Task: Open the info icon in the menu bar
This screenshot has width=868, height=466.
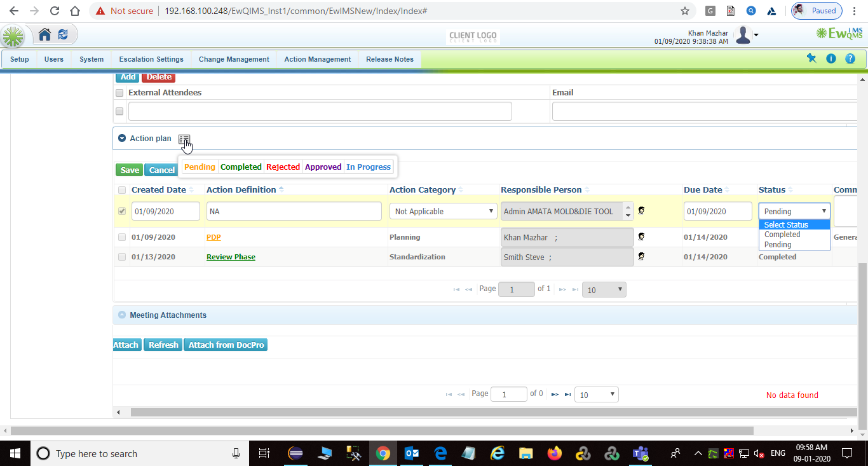Action: [x=831, y=58]
